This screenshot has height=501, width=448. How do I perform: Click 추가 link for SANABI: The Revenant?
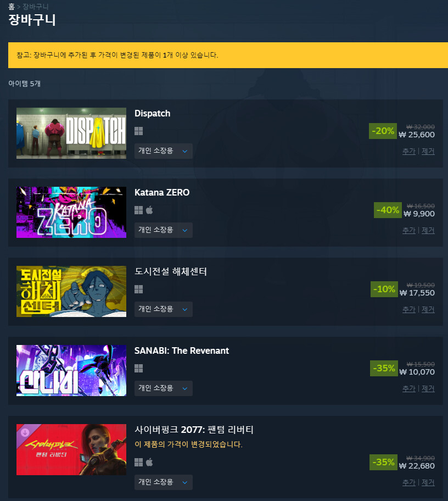(x=409, y=388)
